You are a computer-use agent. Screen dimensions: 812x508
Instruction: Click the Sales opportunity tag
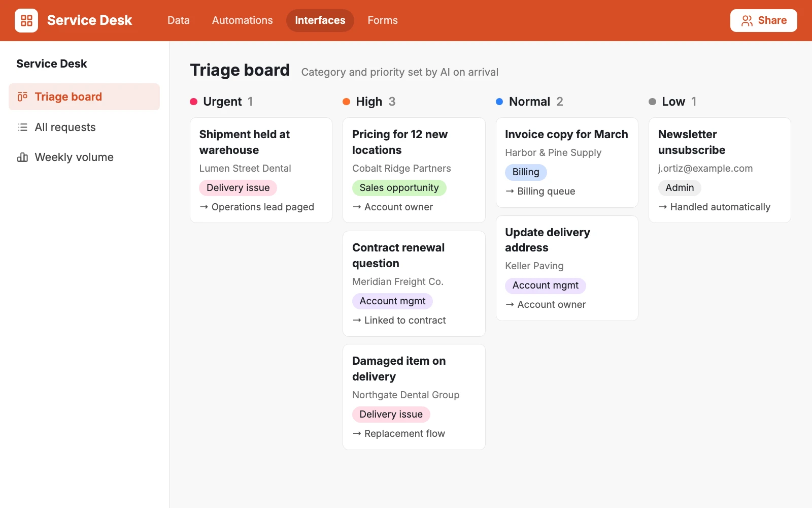399,188
